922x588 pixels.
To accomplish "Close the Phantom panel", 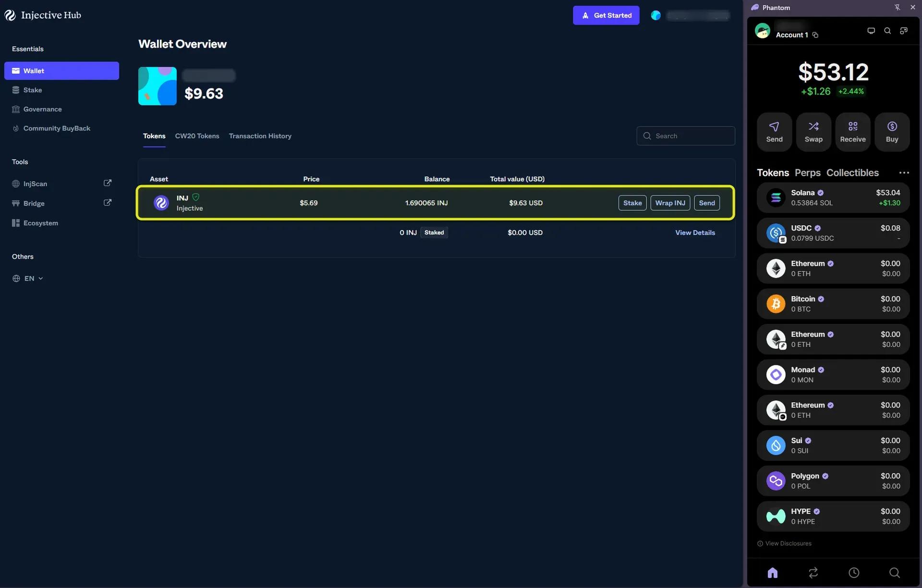I will click(913, 7).
